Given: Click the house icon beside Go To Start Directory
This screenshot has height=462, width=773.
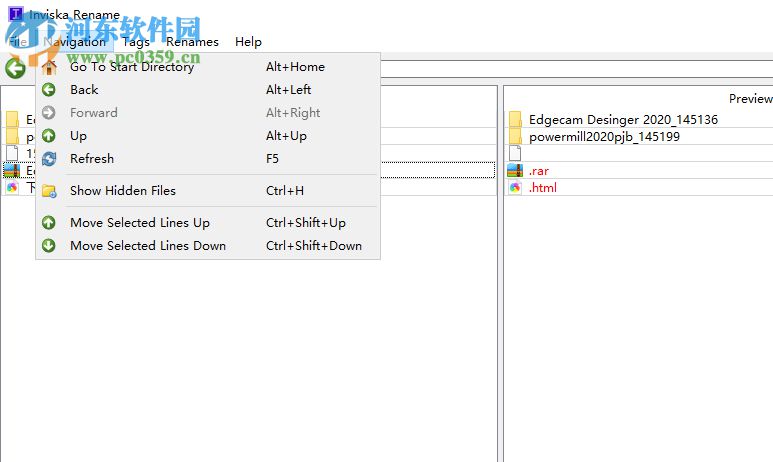Looking at the screenshot, I should 49,67.
